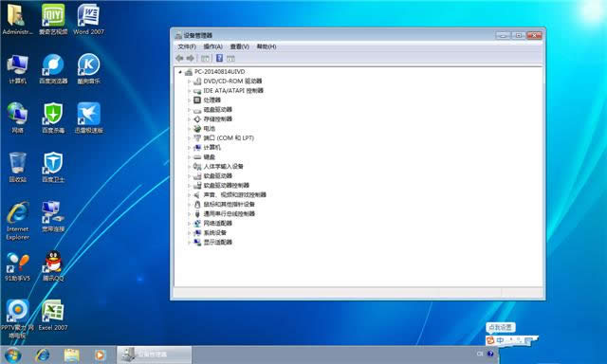Click the last toolbar icon right of Help
The width and height of the screenshot is (607, 364).
[230, 59]
